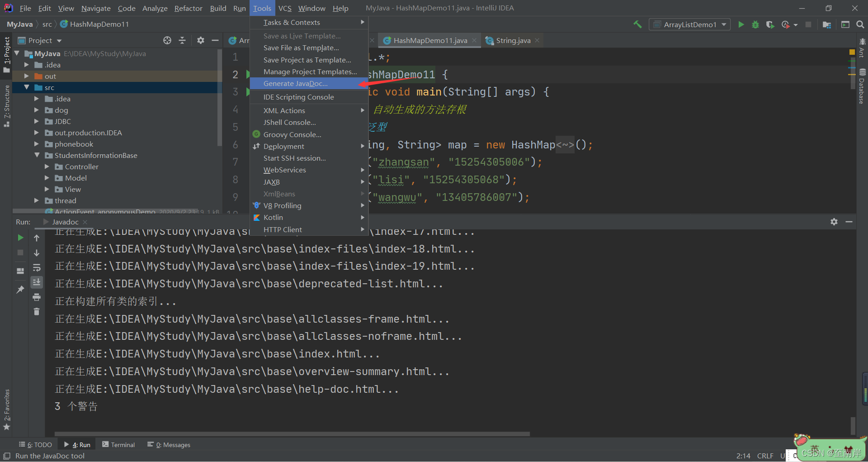Screen dimensions: 868x462
Task: Click the print icon in Run panel
Action: 37,297
